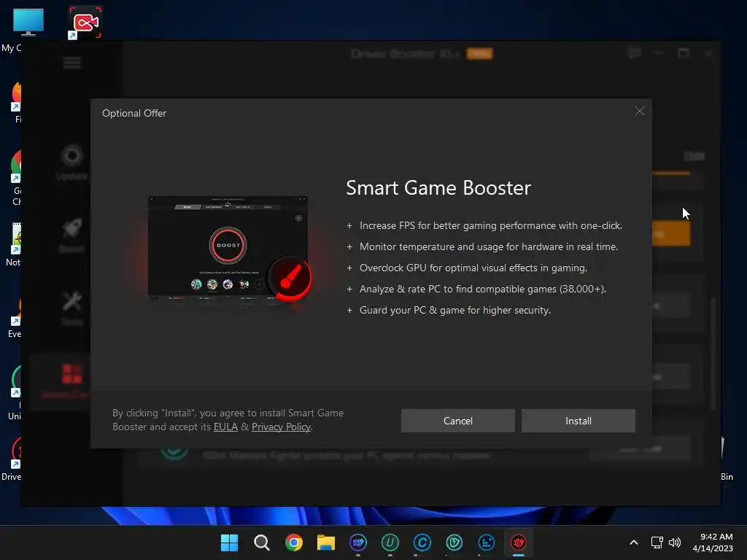This screenshot has width=747, height=560.
Task: Click the orange button in Driver Booster window
Action: coord(671,234)
